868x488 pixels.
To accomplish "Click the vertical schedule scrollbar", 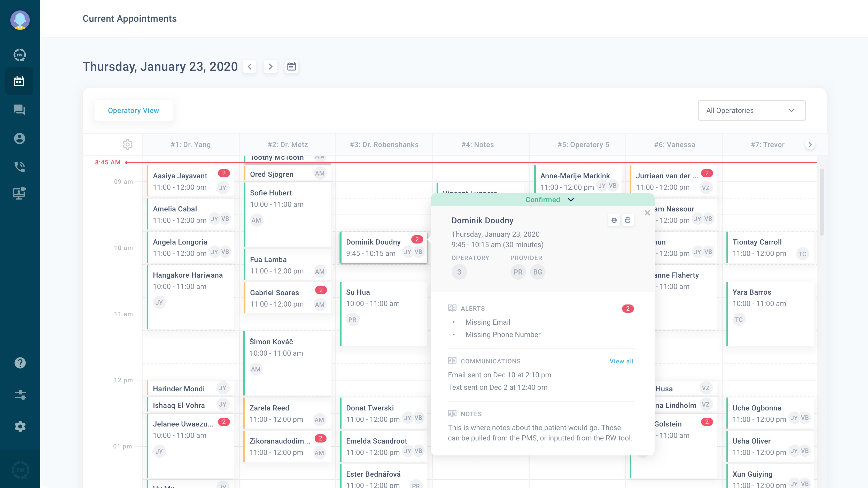I will pos(822,202).
